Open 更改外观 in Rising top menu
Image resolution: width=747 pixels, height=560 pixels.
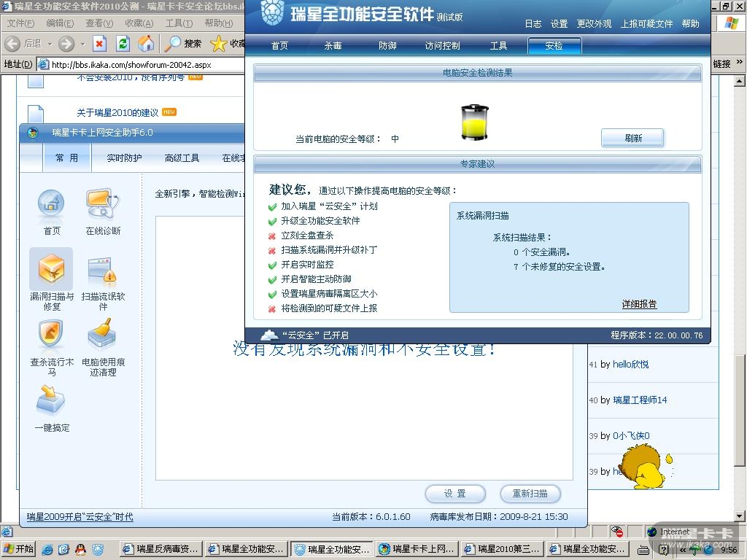tap(594, 24)
